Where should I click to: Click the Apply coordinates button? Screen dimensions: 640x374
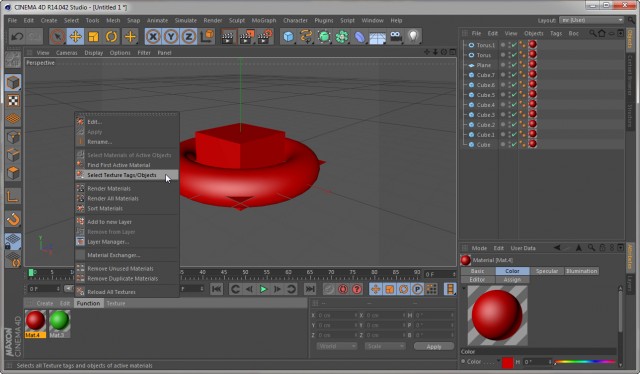(434, 346)
